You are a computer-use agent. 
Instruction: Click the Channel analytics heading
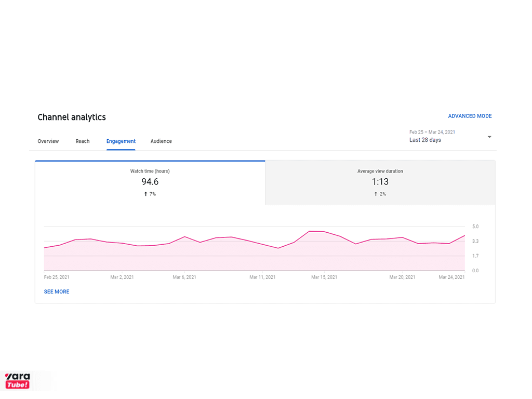coord(72,117)
